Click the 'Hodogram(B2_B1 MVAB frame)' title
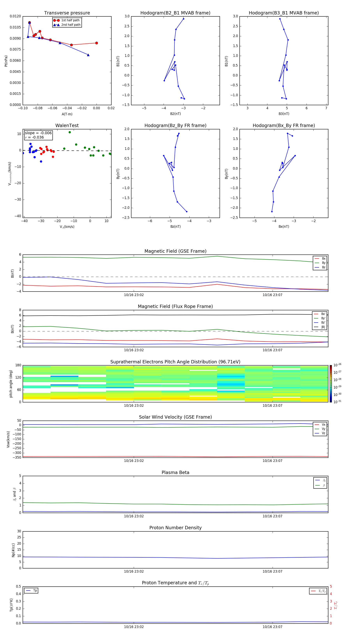The image size is (351, 644). coord(175,13)
